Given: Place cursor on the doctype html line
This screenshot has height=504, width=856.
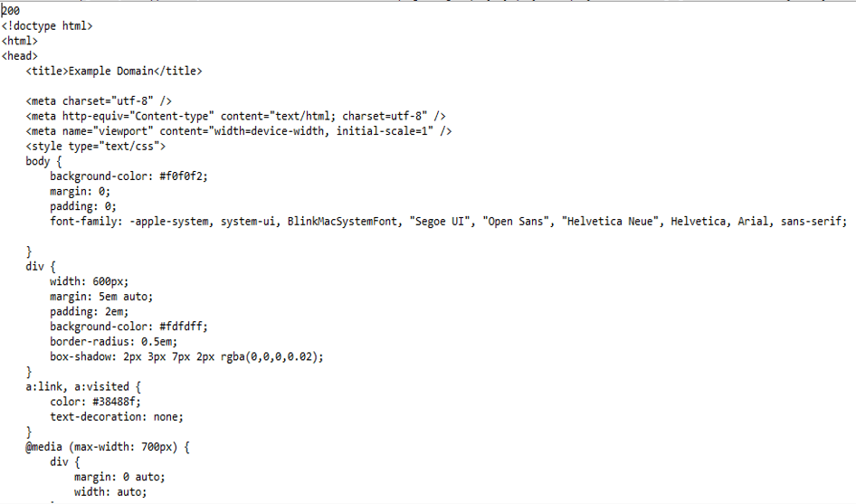Looking at the screenshot, I should click(47, 26).
